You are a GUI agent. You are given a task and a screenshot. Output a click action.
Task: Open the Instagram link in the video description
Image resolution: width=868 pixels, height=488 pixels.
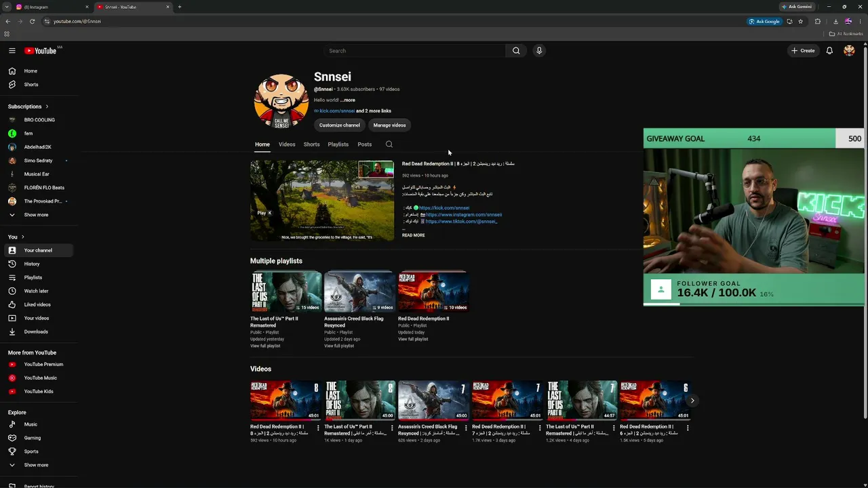(464, 215)
